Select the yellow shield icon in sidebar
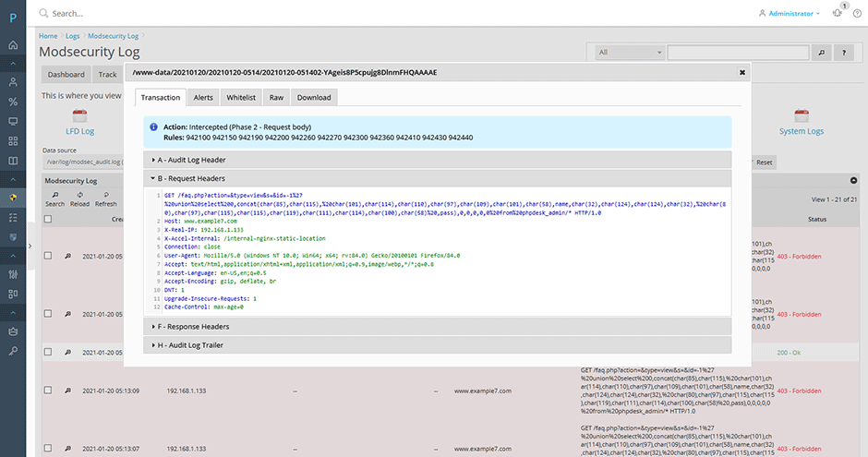This screenshot has width=868, height=457. tap(13, 198)
